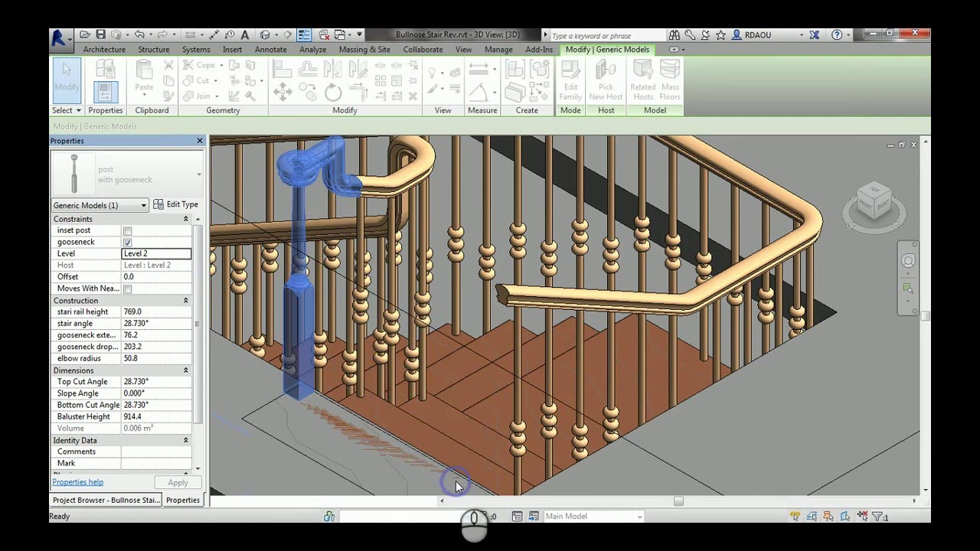Image resolution: width=980 pixels, height=551 pixels.
Task: Open the Add-Ins ribbon tab
Action: tap(539, 50)
